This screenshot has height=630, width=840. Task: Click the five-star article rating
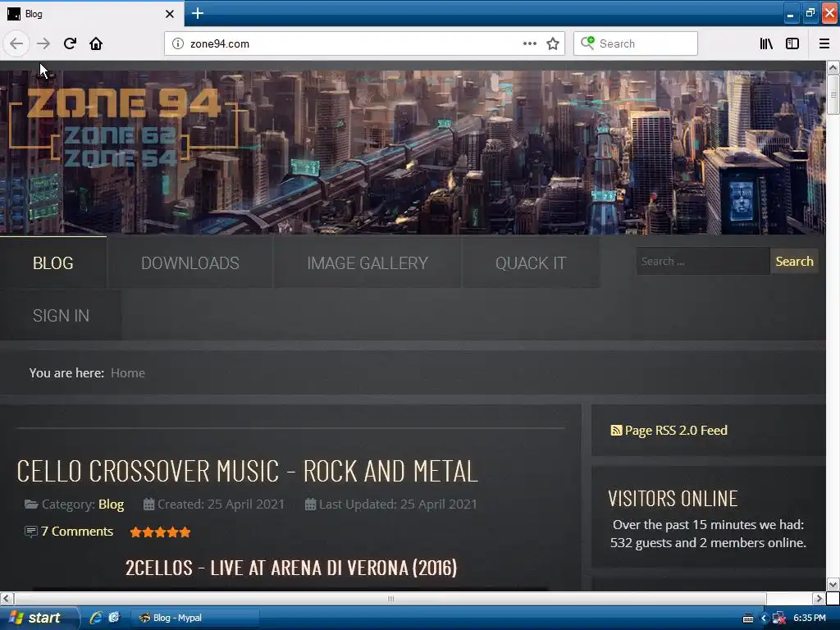(x=160, y=532)
